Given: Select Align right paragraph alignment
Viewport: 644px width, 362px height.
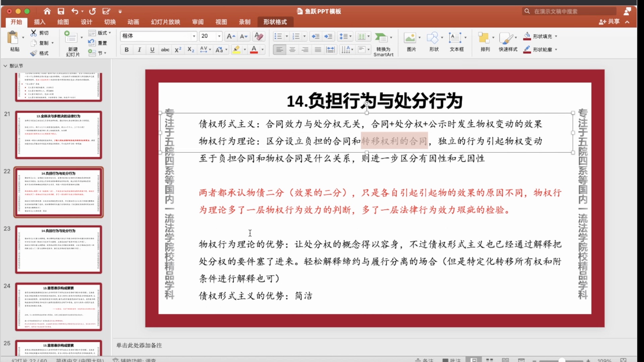Looking at the screenshot, I should coord(305,50).
